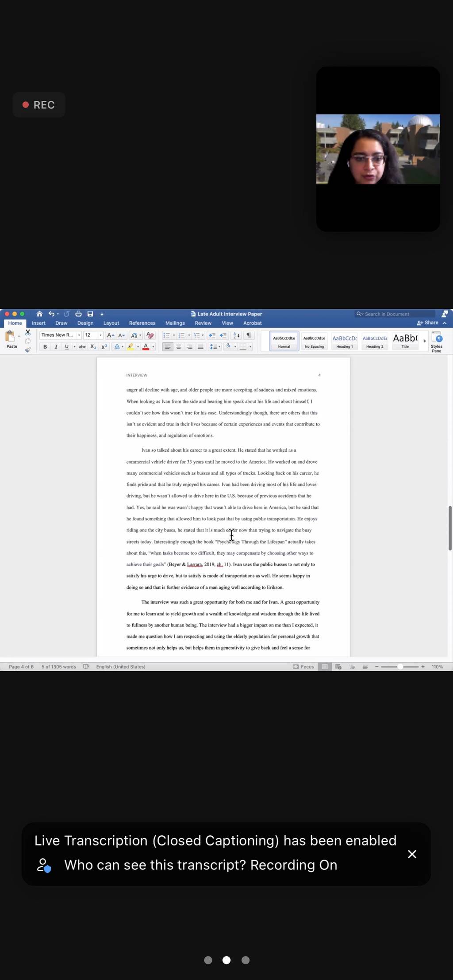Toggle Bold formatting
453x980 pixels.
pyautogui.click(x=45, y=347)
